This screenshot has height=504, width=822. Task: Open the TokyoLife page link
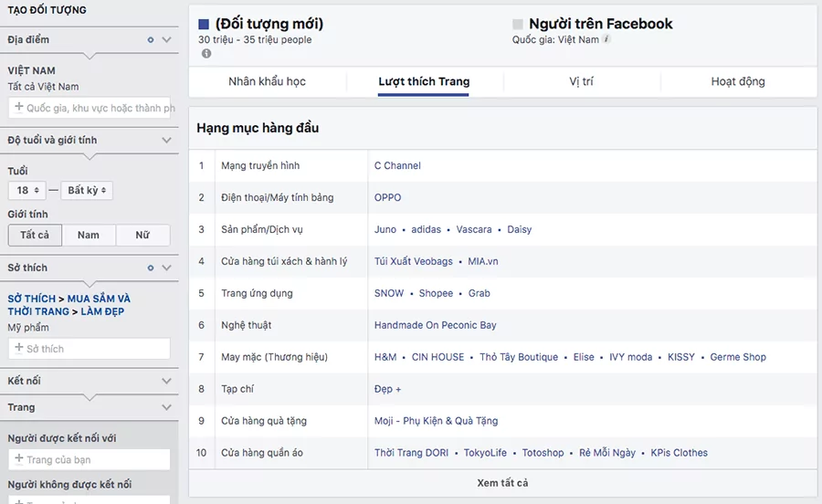coord(485,453)
